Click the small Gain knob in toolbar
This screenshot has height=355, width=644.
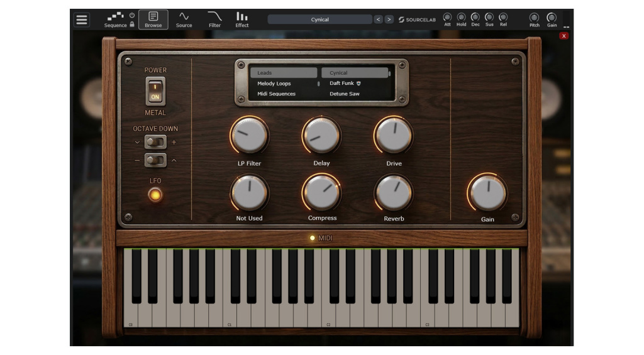coord(552,18)
